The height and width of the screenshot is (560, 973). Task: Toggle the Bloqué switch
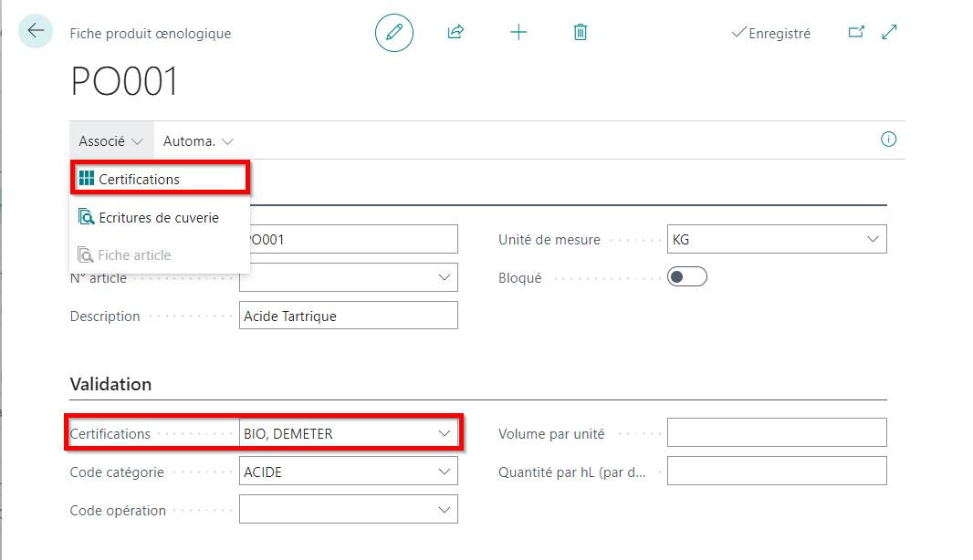click(687, 276)
